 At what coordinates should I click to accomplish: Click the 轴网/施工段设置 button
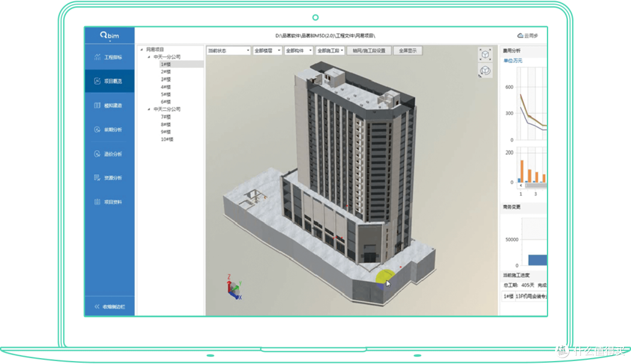369,51
